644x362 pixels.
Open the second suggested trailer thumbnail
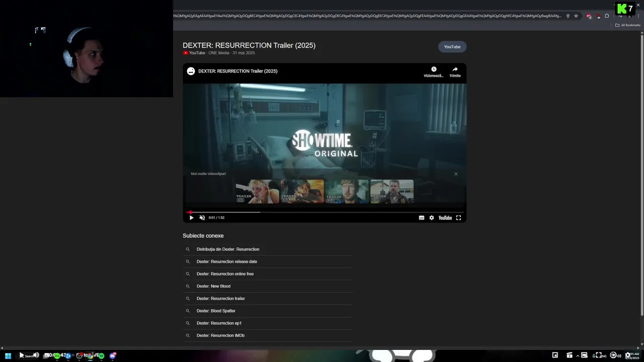pyautogui.click(x=302, y=192)
